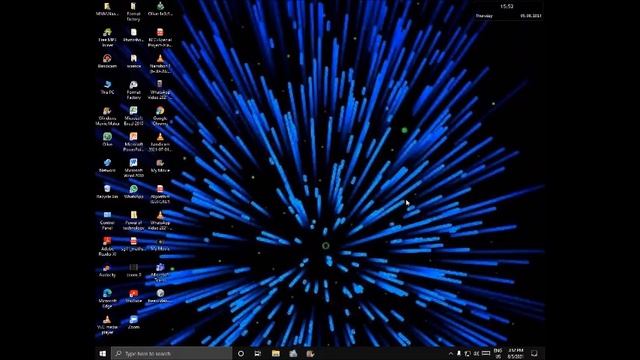The height and width of the screenshot is (360, 640).
Task: Launch Microsoft Edge from the desktop
Action: pyautogui.click(x=107, y=298)
